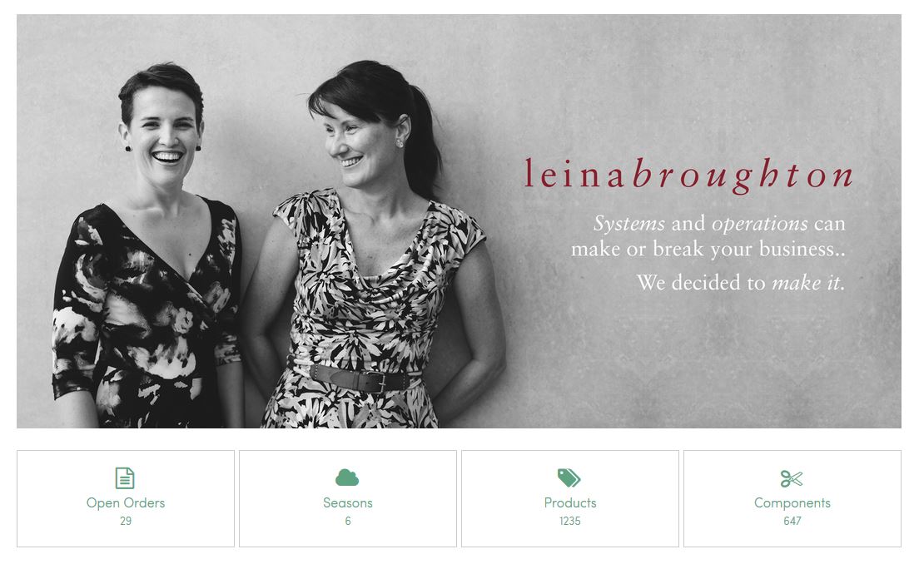Click the leinabroughton red logo text

(x=689, y=176)
